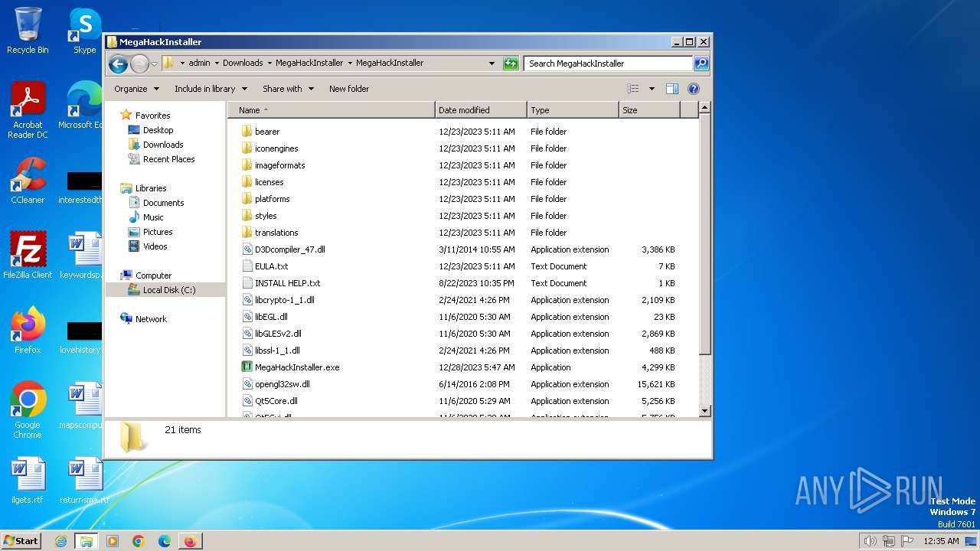Select Documents library
Image resolution: width=980 pixels, height=551 pixels.
[x=163, y=203]
